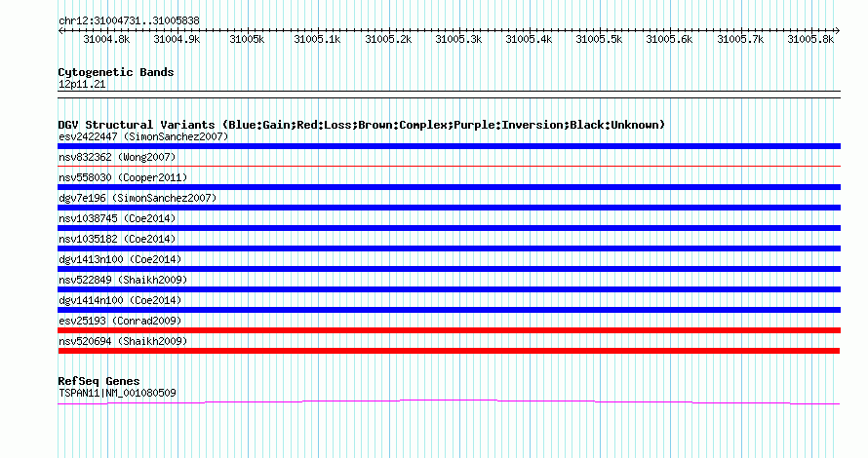Screen dimensions: 868x458
Task: Click the 31004.9k ruler mark
Action: (177, 39)
